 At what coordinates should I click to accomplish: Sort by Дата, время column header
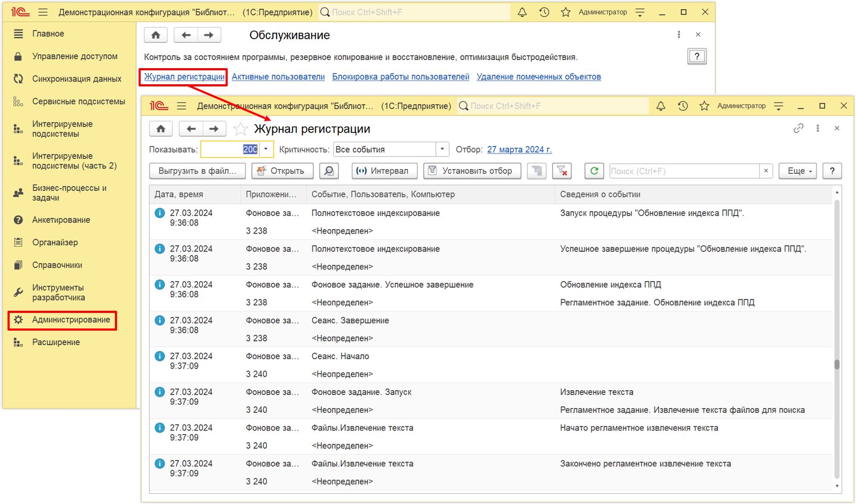[x=195, y=194]
